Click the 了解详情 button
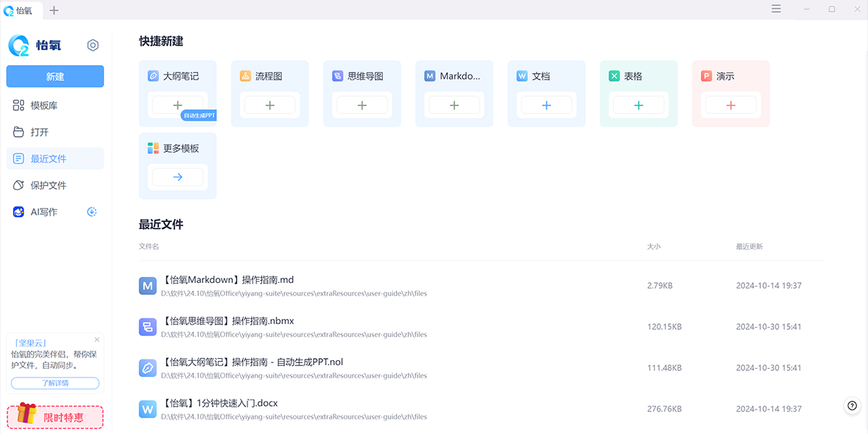 click(x=55, y=383)
